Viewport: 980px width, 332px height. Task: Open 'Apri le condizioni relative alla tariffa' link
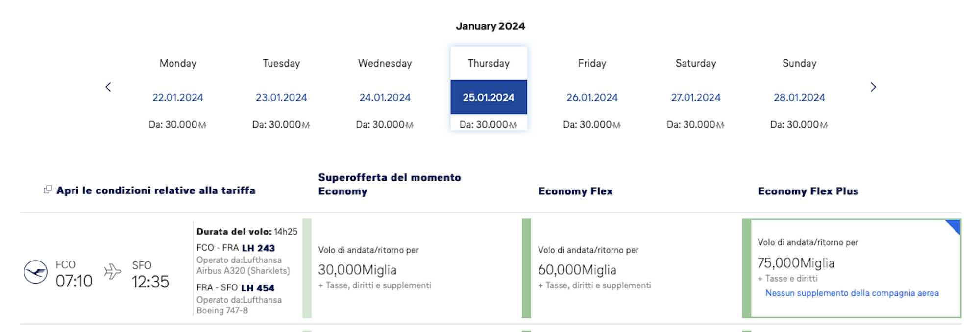click(x=156, y=190)
